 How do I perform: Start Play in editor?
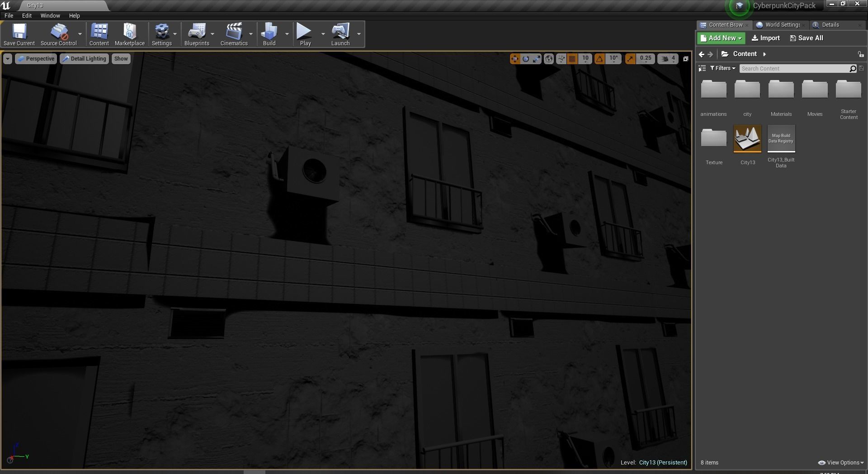point(305,34)
